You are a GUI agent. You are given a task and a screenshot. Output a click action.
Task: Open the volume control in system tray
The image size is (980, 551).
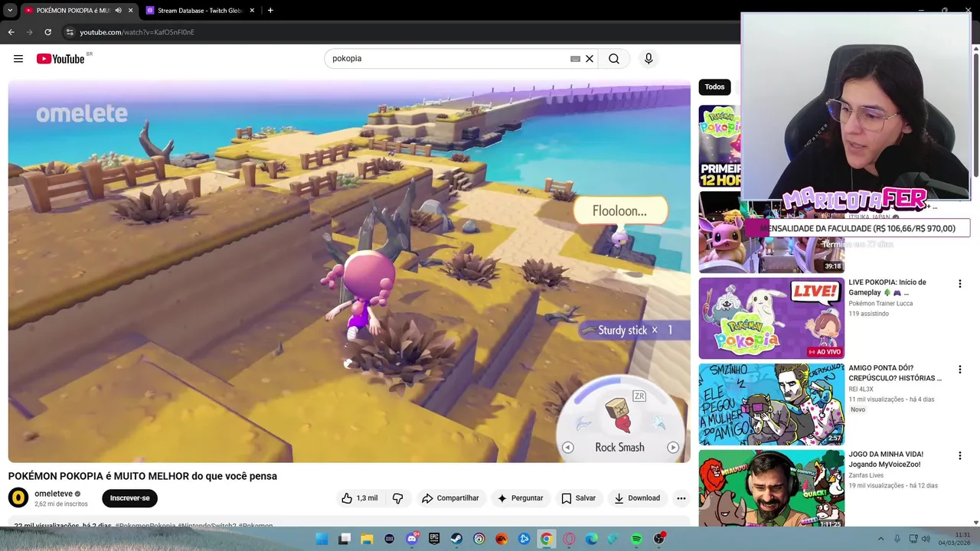click(x=927, y=539)
